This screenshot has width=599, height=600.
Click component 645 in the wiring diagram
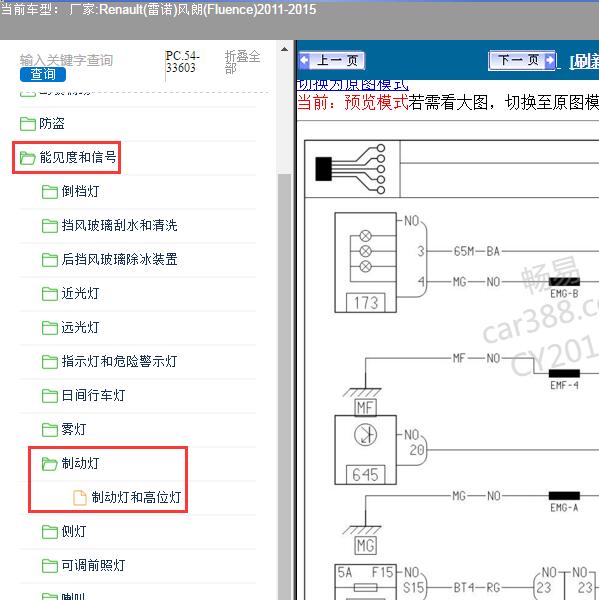tap(366, 450)
